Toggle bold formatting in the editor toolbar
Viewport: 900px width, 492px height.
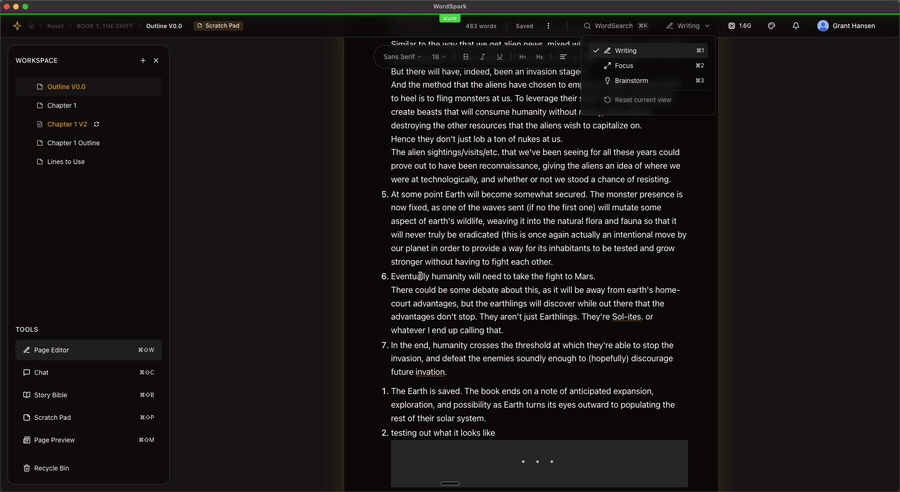(x=465, y=57)
